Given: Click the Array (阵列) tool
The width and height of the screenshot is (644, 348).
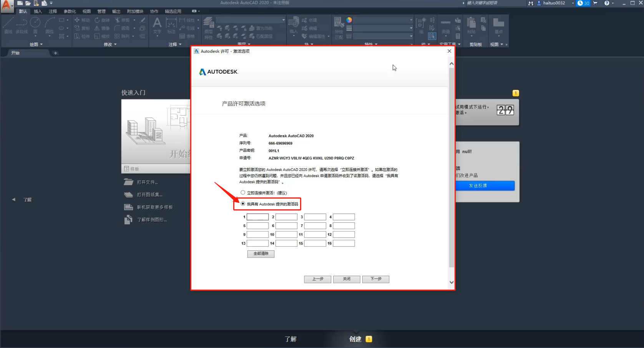Looking at the screenshot, I should click(x=122, y=36).
